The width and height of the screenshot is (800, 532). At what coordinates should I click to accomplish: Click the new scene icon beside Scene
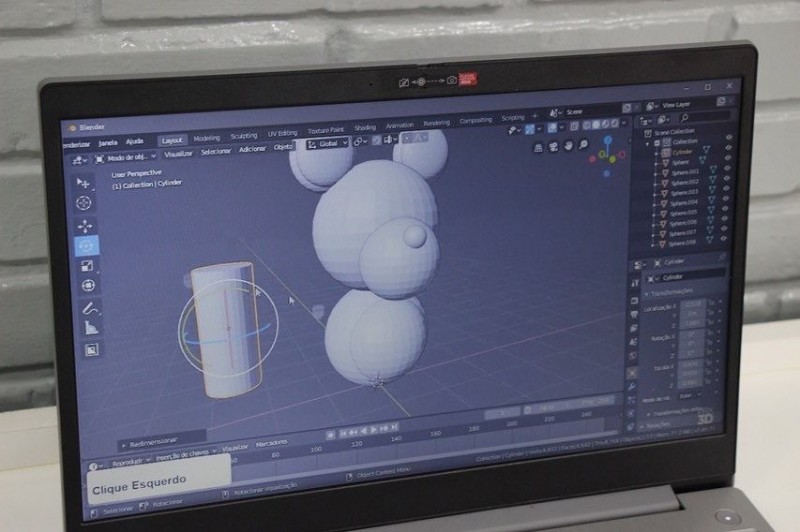(627, 108)
